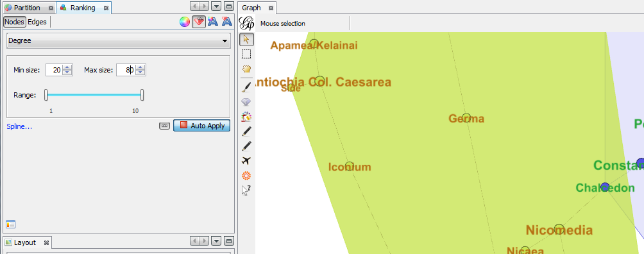Pick the Sizer diamond tool

pyautogui.click(x=246, y=102)
